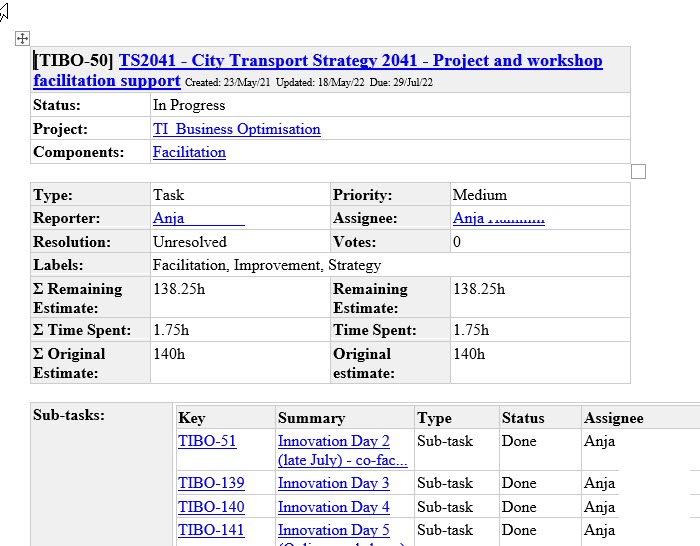This screenshot has height=546, width=700.
Task: Click the Key column header
Action: tap(192, 418)
